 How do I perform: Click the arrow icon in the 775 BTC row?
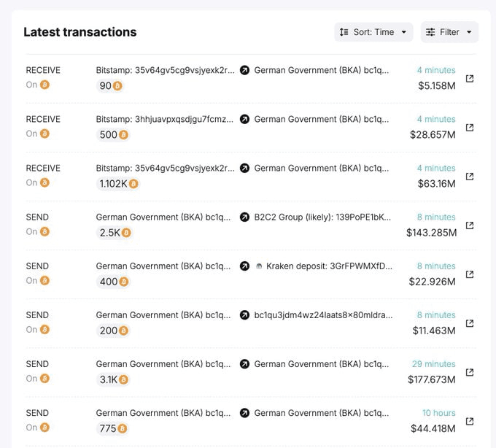coord(244,413)
